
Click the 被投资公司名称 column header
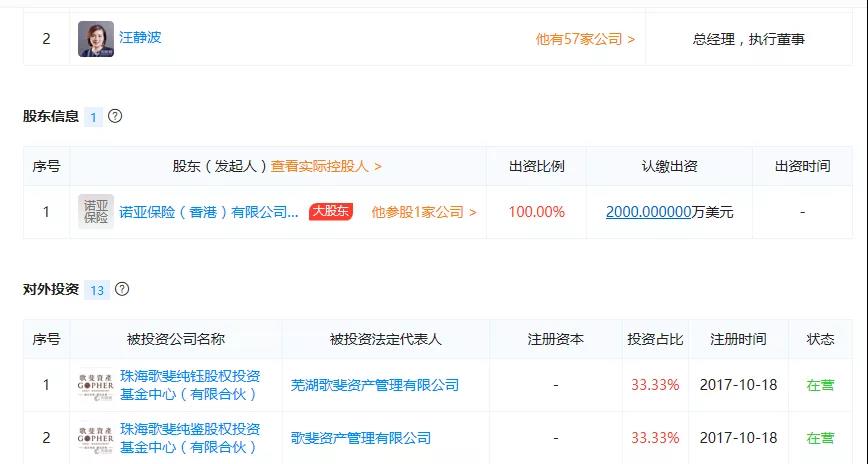175,339
